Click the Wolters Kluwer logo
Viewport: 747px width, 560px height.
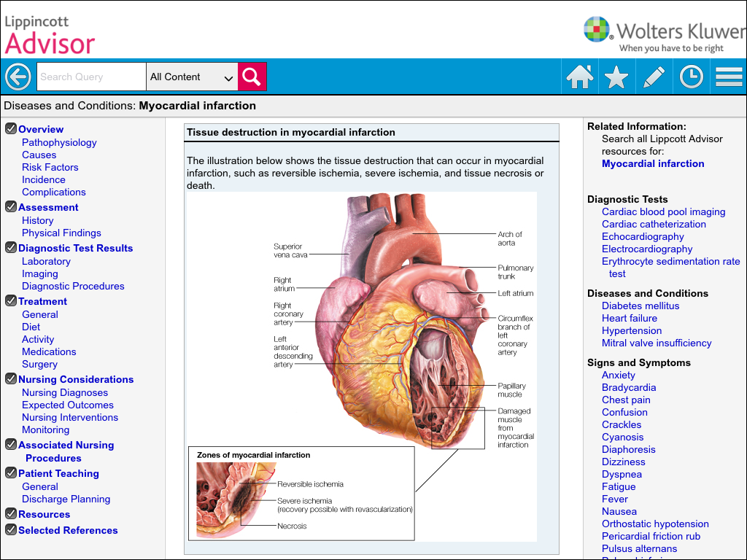pyautogui.click(x=665, y=34)
